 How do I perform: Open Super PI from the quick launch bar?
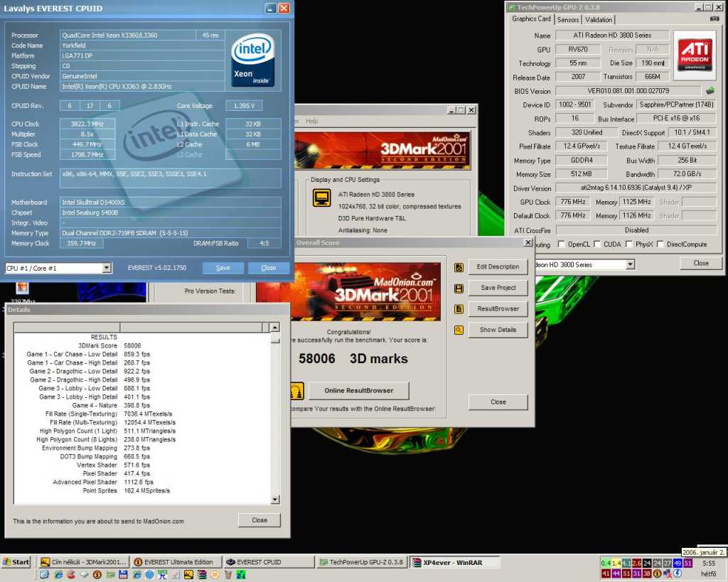click(162, 575)
